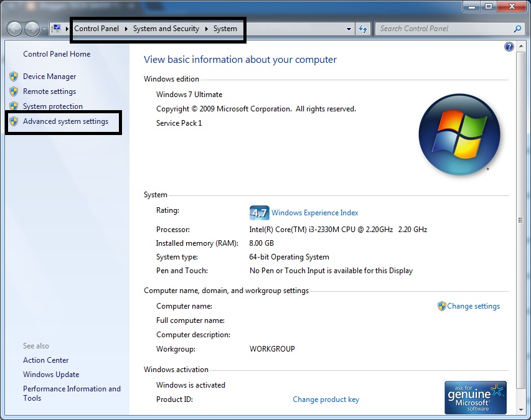Open Performance Information and Tools
The image size is (531, 420).
pyautogui.click(x=72, y=393)
